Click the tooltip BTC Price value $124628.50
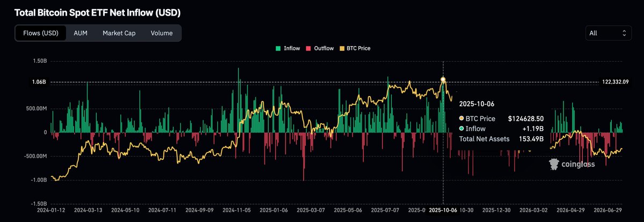The height and width of the screenshot is (222, 644). tap(525, 119)
